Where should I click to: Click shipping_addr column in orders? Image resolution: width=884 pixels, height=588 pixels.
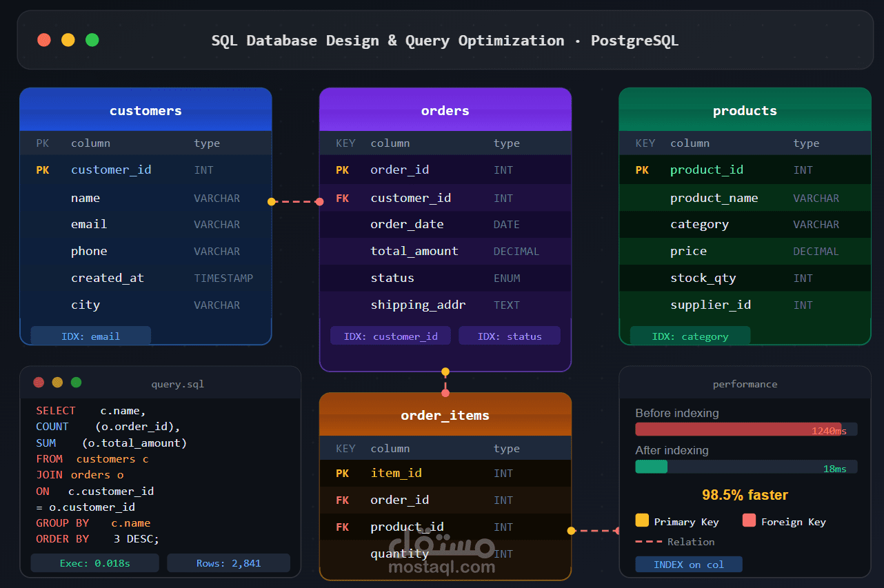(x=418, y=305)
